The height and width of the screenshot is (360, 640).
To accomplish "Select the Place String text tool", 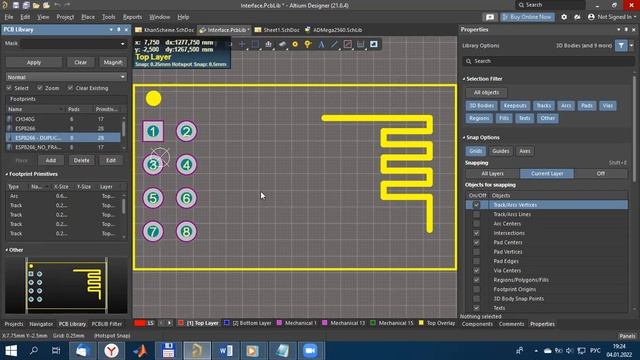I will [x=321, y=44].
